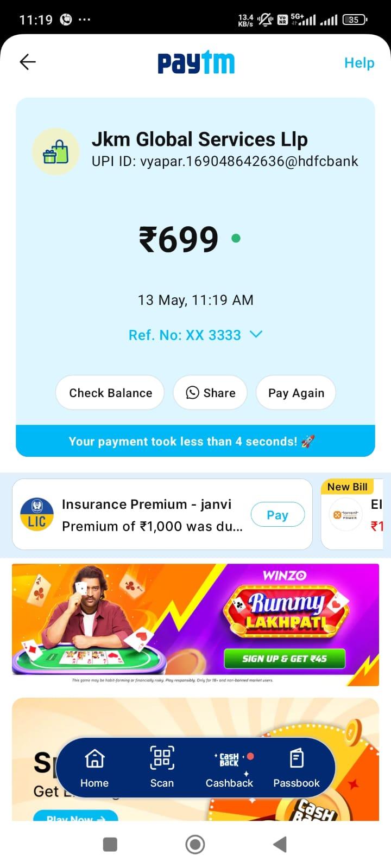Tap the Torrent Power bill logo
391x868 pixels.
(x=345, y=514)
